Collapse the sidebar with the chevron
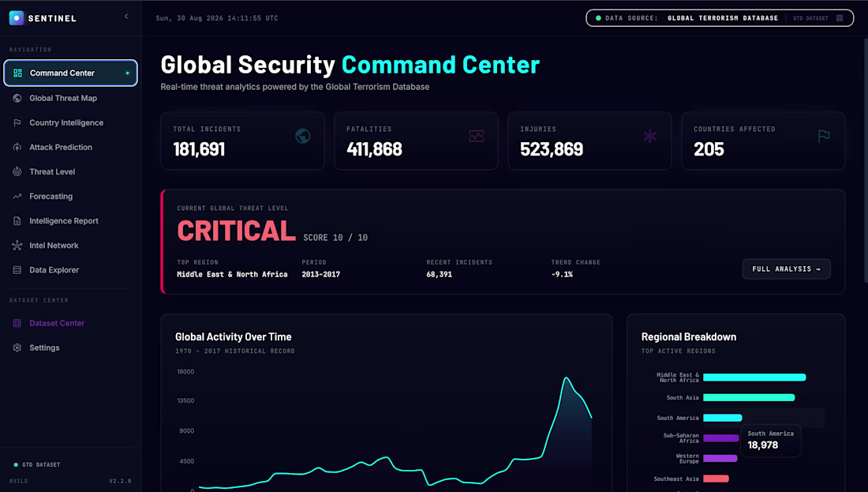The height and width of the screenshot is (492, 868). 126,17
